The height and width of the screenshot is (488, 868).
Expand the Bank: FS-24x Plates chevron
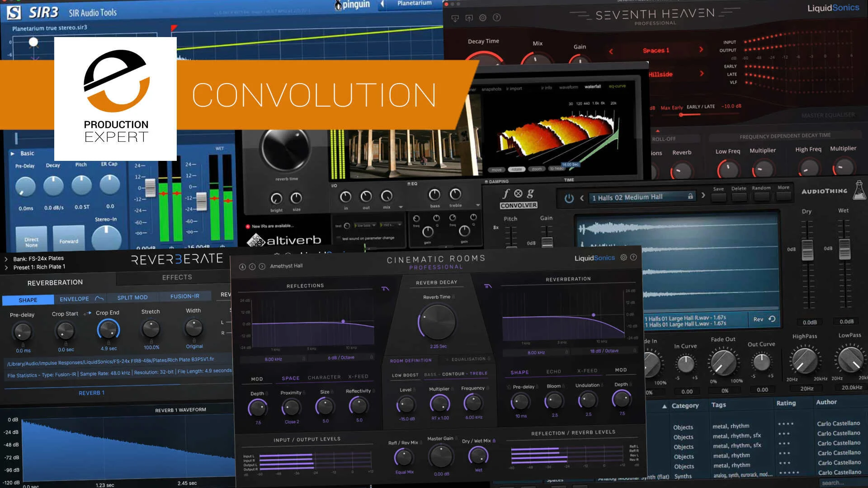[6, 259]
